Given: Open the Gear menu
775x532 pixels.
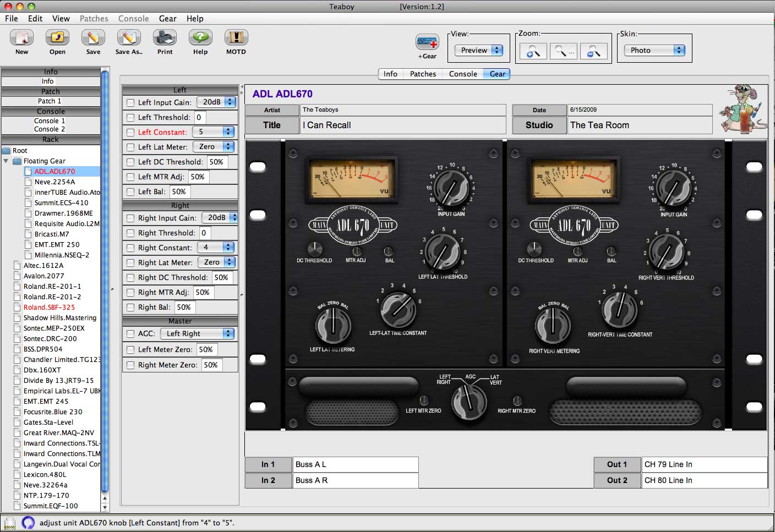Looking at the screenshot, I should pyautogui.click(x=168, y=19).
